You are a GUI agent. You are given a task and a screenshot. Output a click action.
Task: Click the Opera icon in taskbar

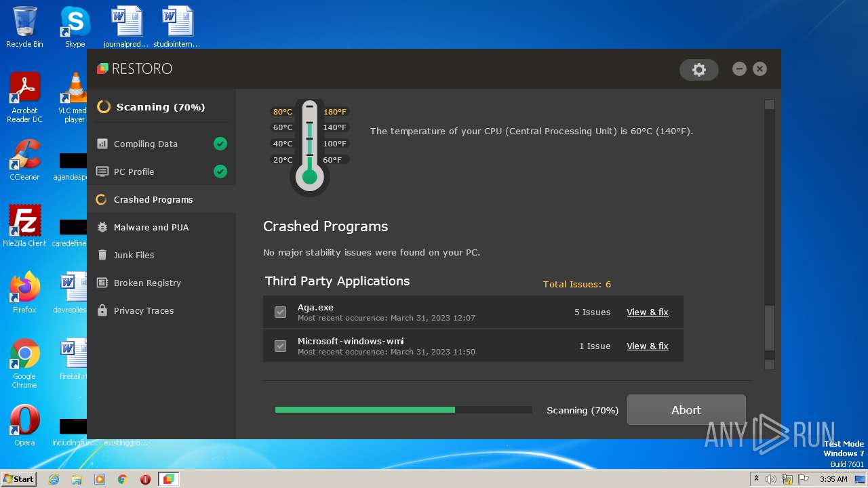pyautogui.click(x=145, y=479)
